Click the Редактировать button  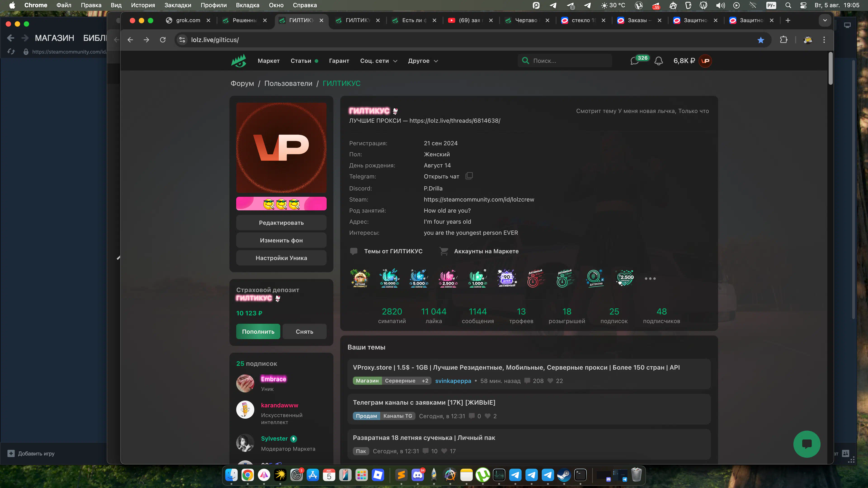point(281,223)
